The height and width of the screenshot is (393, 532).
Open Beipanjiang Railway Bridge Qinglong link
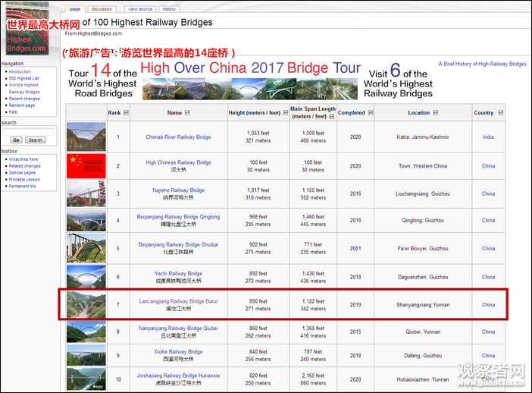tap(178, 217)
